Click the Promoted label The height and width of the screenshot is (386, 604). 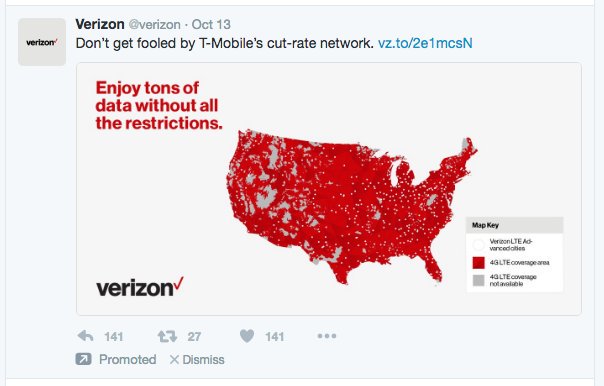pyautogui.click(x=128, y=359)
